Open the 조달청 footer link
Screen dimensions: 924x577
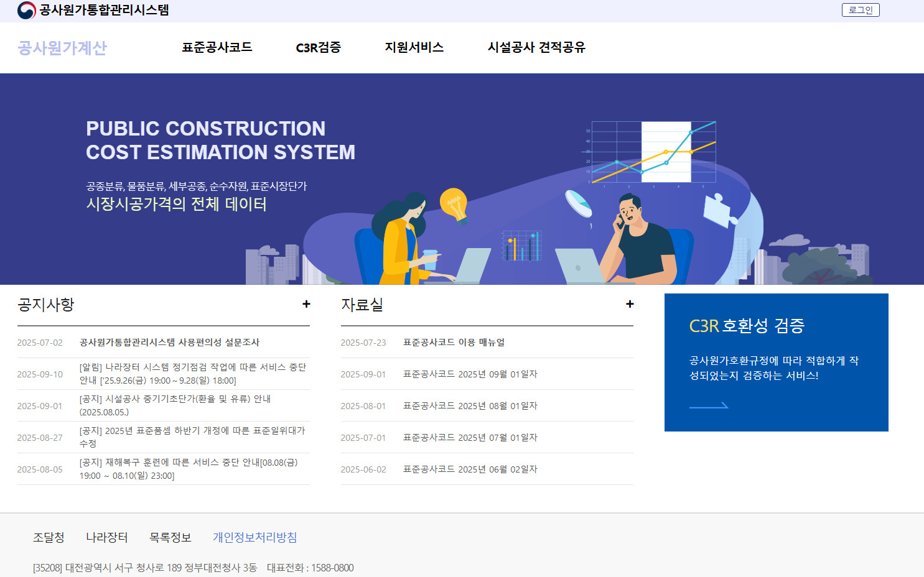[x=49, y=537]
